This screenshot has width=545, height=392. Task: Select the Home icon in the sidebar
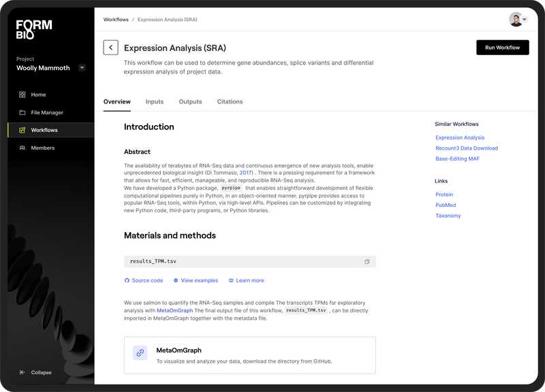point(21,94)
